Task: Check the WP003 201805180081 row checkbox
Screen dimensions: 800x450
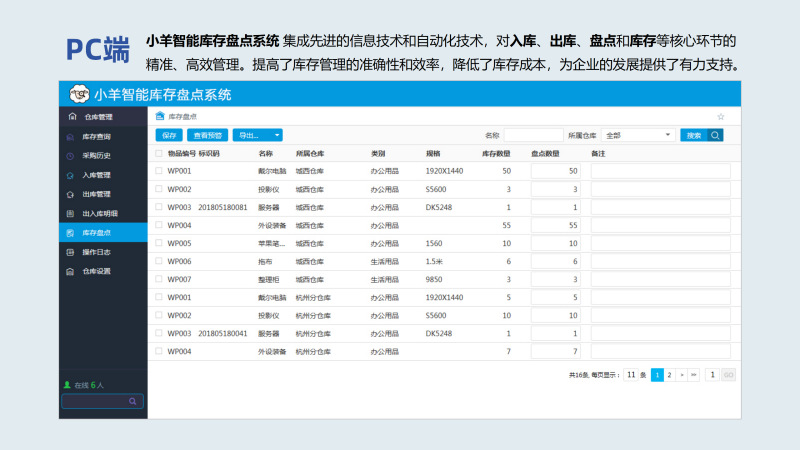Action: pos(159,207)
